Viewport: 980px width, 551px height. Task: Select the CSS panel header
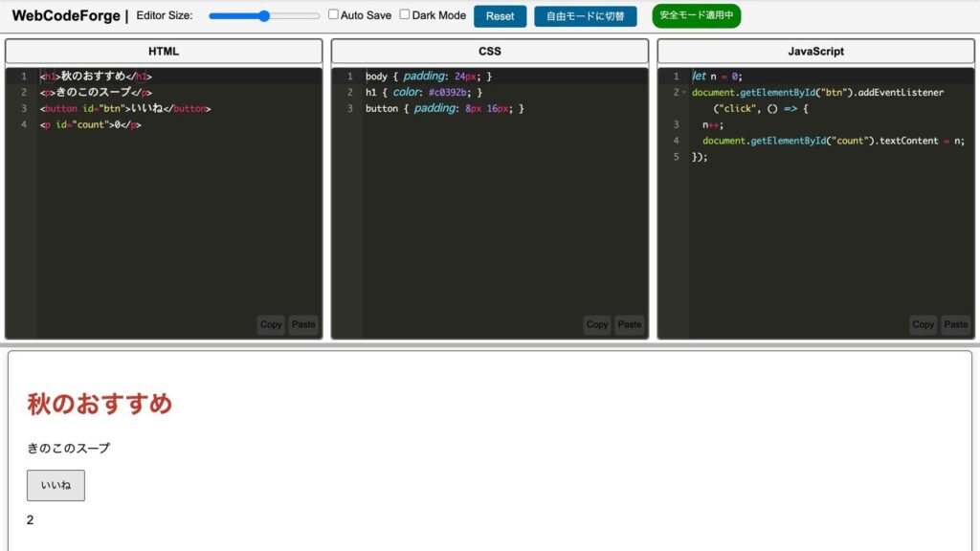tap(489, 52)
